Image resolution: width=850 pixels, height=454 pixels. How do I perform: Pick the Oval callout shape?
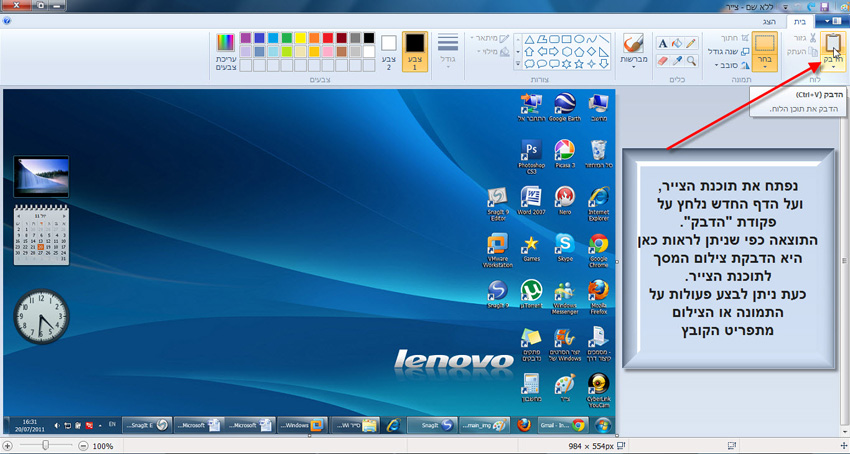[542, 64]
